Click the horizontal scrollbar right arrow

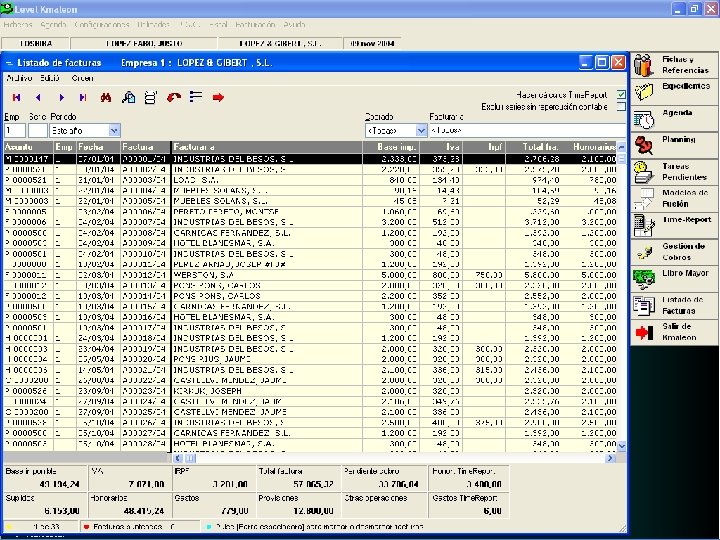pyautogui.click(x=610, y=458)
